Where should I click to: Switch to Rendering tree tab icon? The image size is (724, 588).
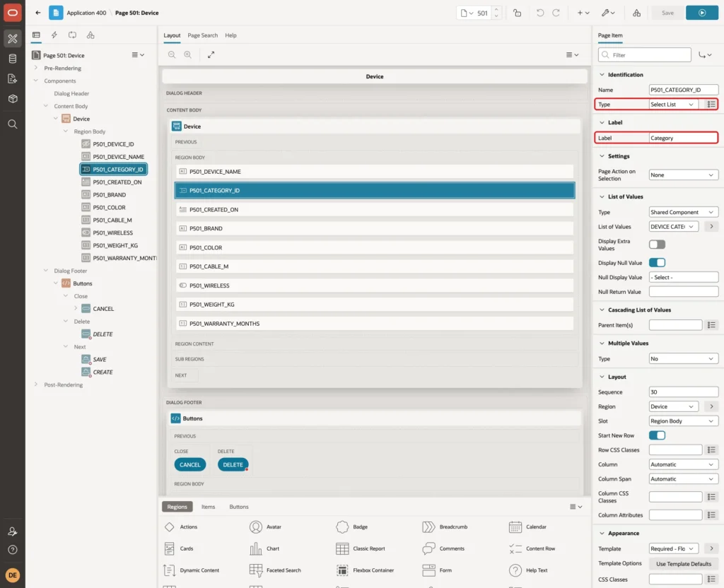[x=36, y=35]
